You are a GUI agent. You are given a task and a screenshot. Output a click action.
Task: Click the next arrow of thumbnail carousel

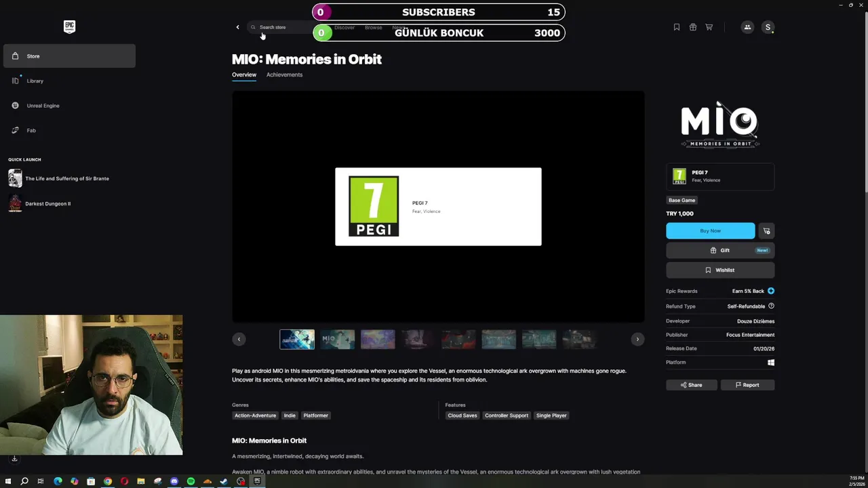point(637,339)
